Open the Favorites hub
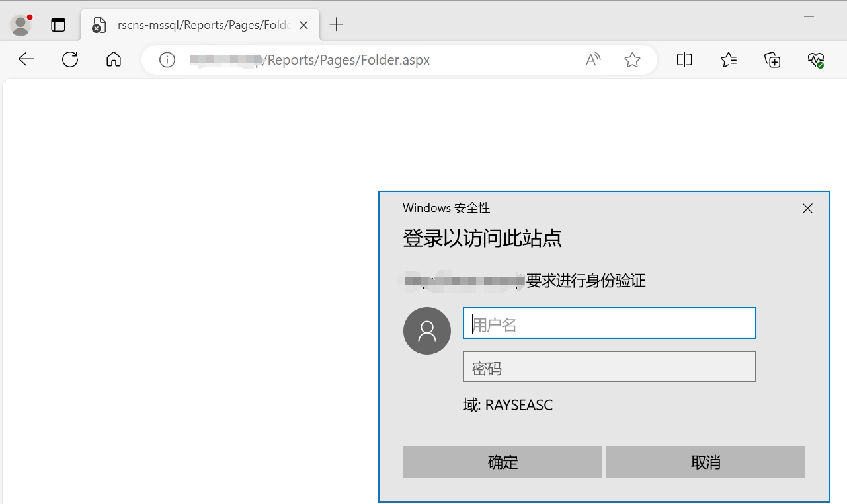The width and height of the screenshot is (847, 504). [728, 59]
